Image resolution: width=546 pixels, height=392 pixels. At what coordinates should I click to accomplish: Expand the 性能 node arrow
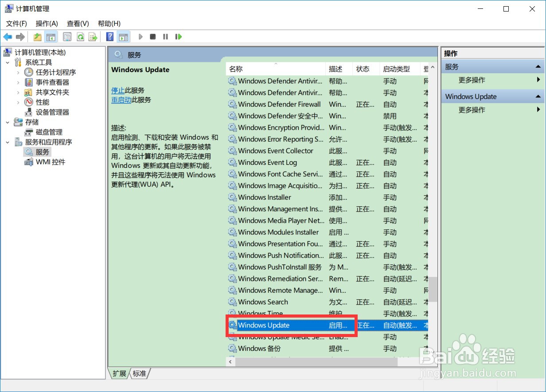(x=18, y=102)
